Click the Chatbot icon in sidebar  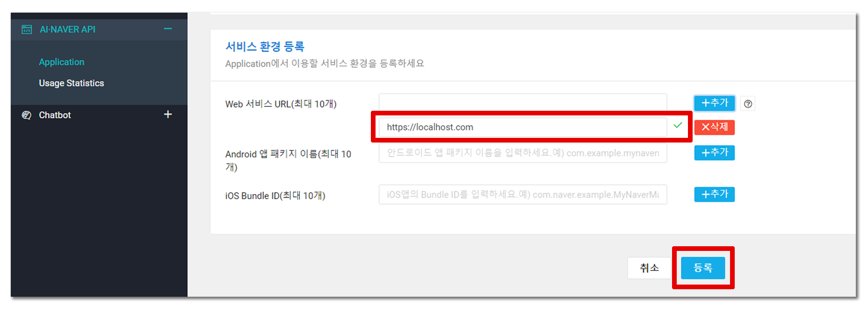[27, 115]
